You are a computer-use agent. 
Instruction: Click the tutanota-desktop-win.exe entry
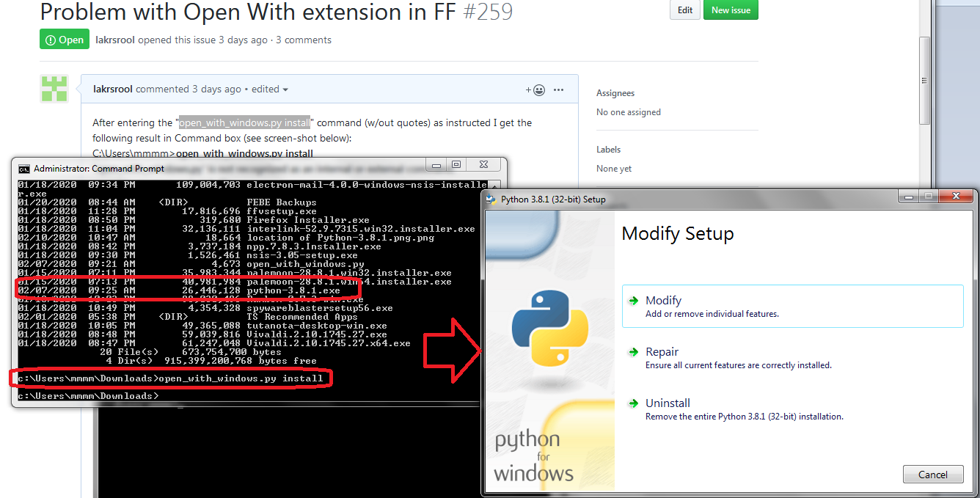pos(317,326)
